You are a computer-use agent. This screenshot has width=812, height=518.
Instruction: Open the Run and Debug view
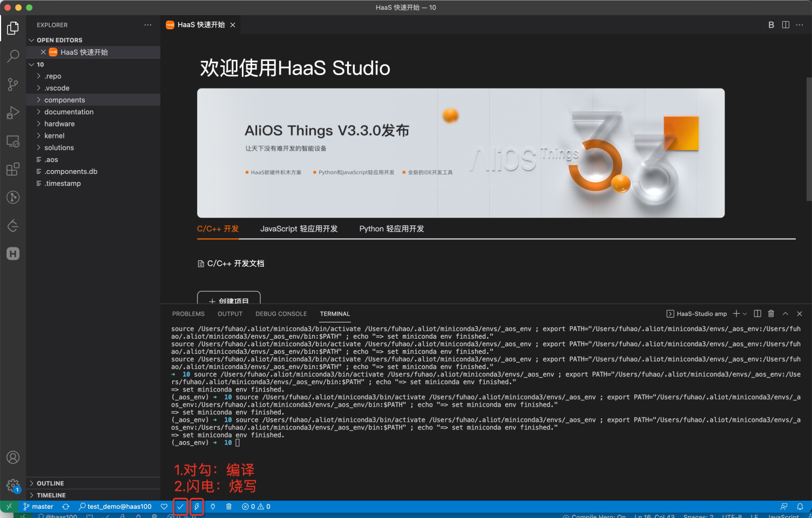click(x=13, y=112)
